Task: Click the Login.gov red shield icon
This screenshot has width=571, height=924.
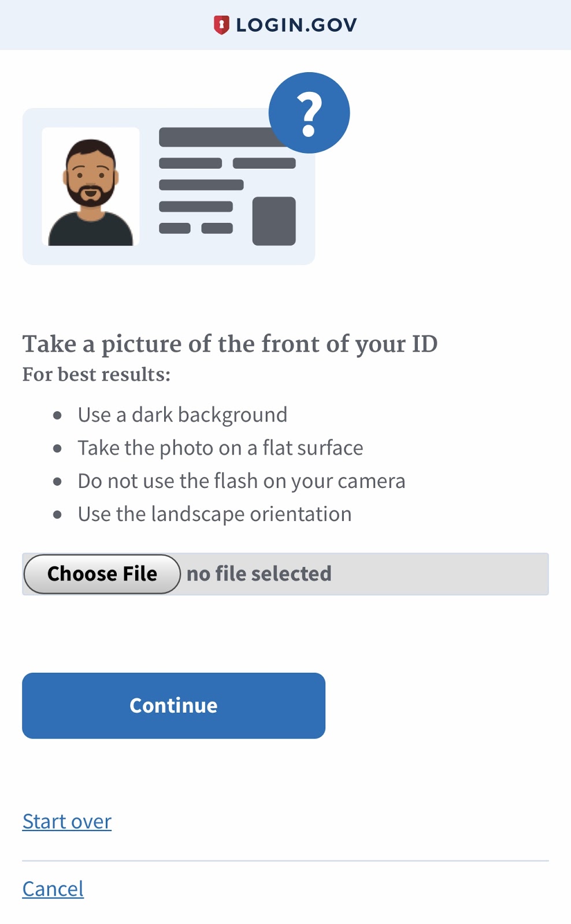Action: [221, 25]
